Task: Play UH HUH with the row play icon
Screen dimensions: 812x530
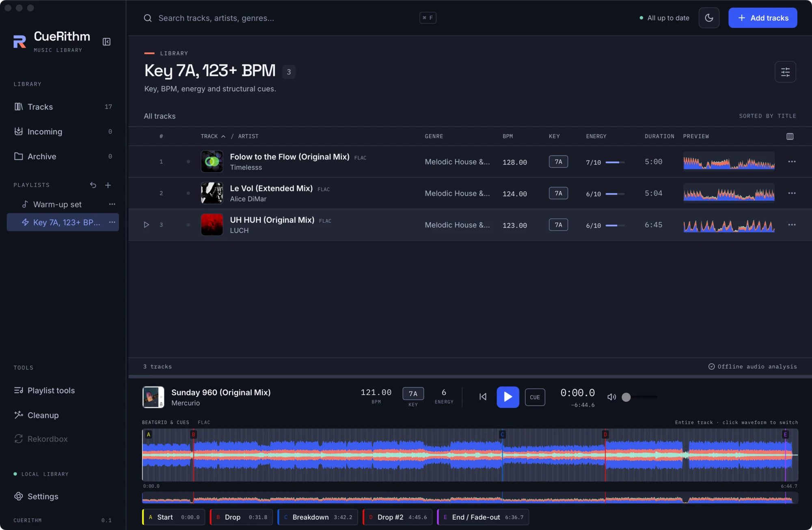Action: tap(147, 225)
